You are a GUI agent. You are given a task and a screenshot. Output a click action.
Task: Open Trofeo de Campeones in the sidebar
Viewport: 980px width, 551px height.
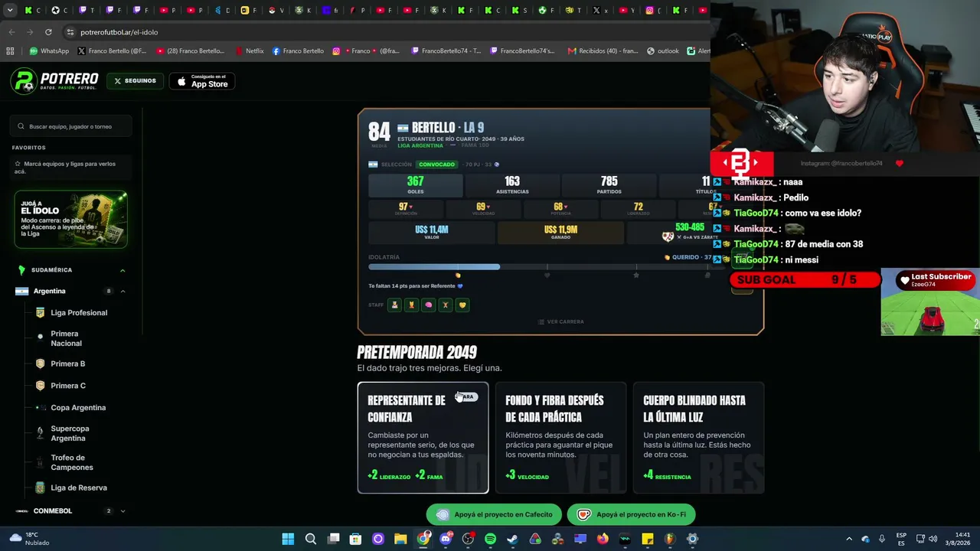[x=72, y=462]
